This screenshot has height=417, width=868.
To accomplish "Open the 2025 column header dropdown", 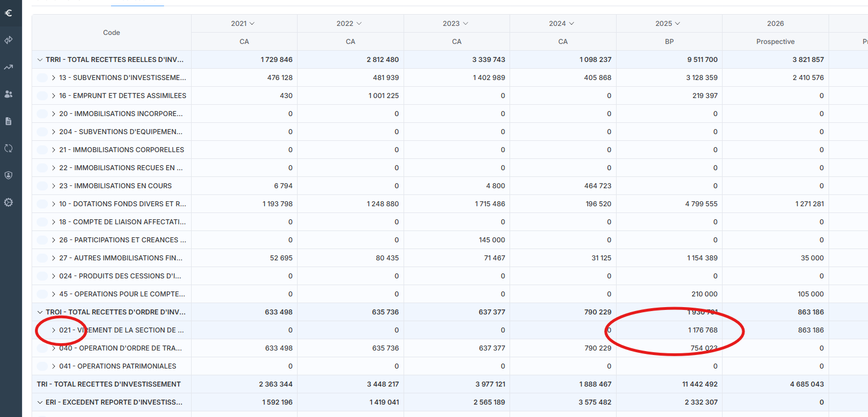I will (x=677, y=24).
